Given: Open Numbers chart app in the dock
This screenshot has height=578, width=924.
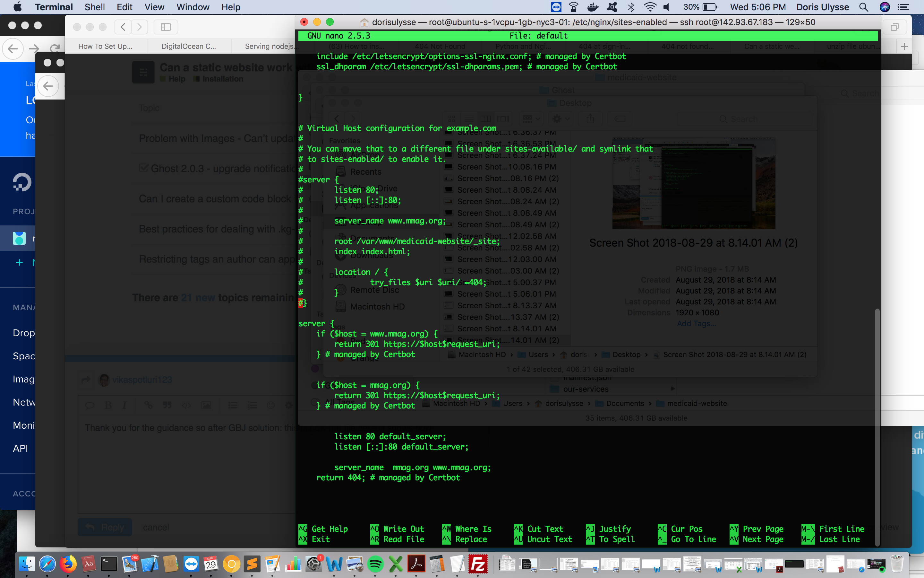Looking at the screenshot, I should 293,564.
